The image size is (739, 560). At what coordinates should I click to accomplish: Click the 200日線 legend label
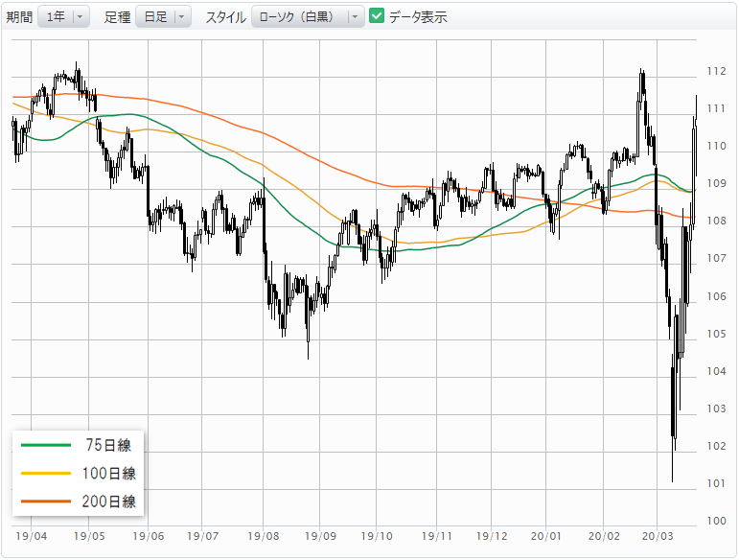(109, 502)
